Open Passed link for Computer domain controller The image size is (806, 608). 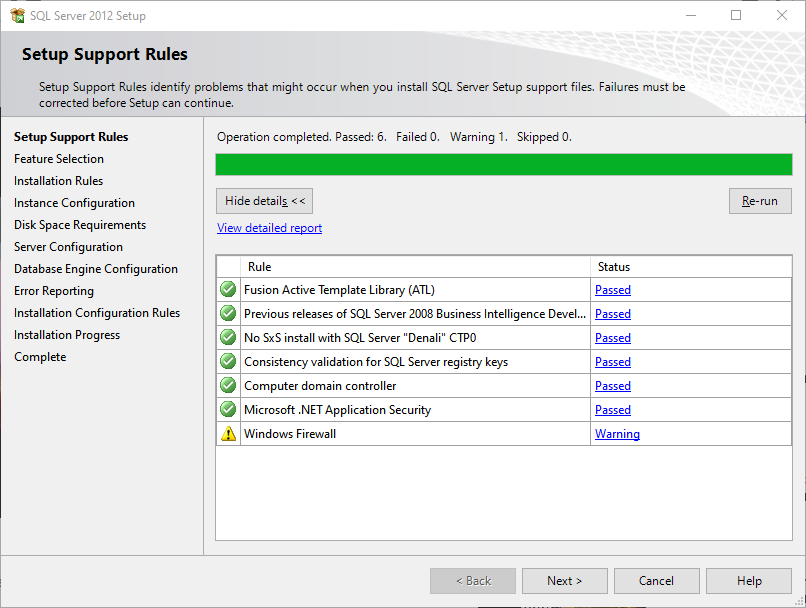point(613,386)
